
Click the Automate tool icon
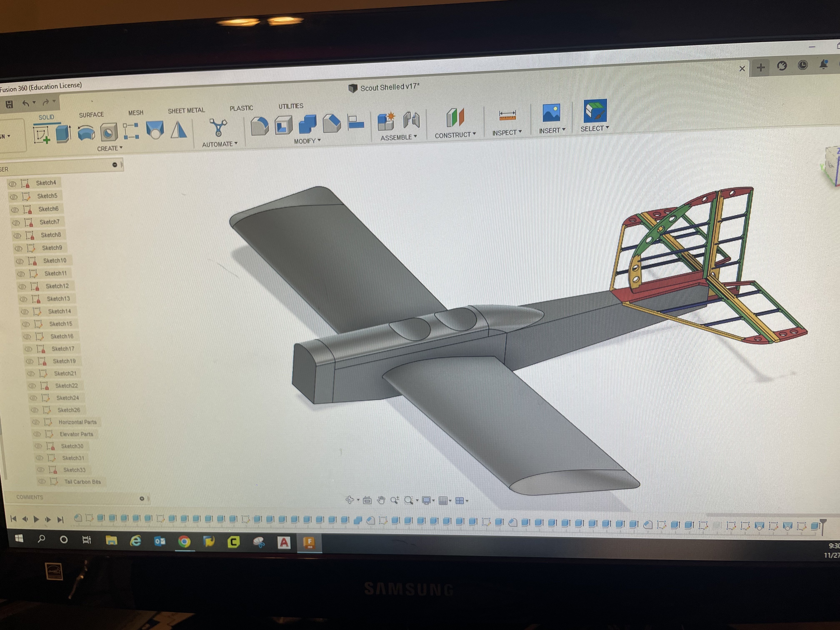tap(218, 127)
